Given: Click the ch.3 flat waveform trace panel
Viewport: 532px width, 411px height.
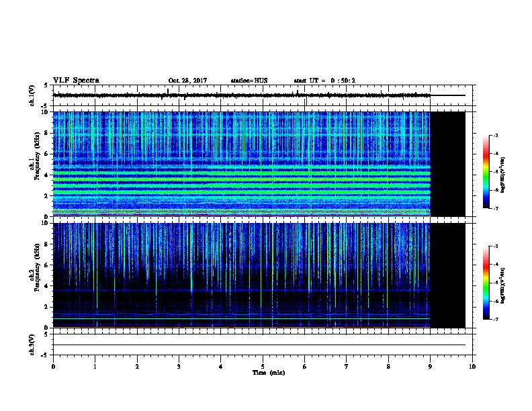Looking at the screenshot, I should tap(263, 345).
